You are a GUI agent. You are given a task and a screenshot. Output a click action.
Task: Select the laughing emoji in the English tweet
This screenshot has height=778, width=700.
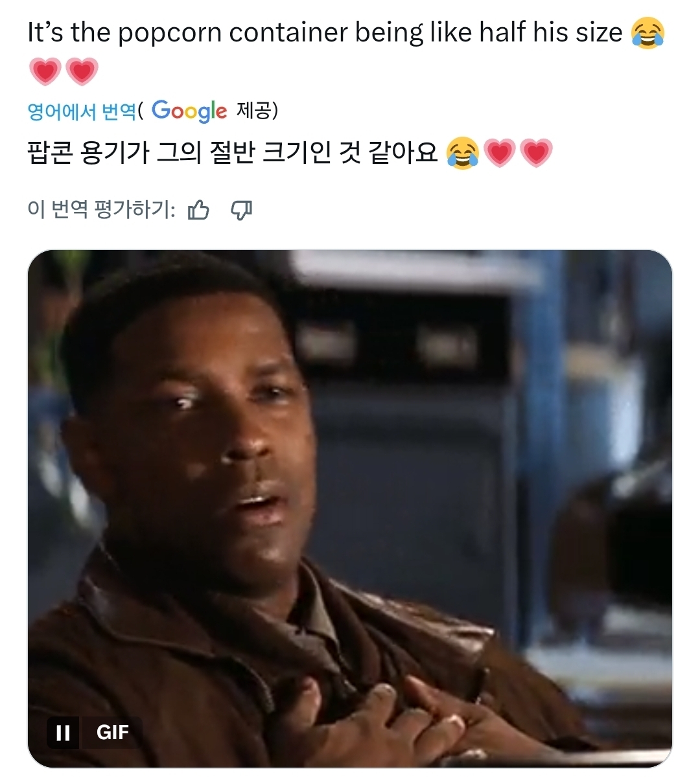pos(647,32)
